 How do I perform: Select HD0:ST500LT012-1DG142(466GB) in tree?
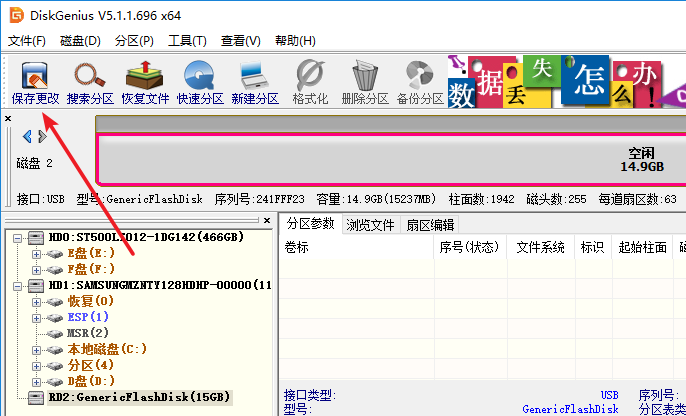(x=146, y=238)
